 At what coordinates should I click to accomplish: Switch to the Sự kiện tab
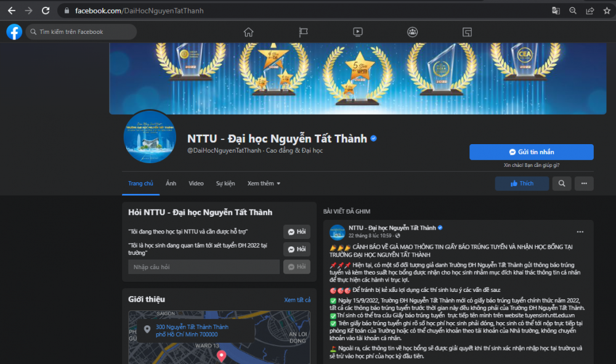pyautogui.click(x=225, y=184)
